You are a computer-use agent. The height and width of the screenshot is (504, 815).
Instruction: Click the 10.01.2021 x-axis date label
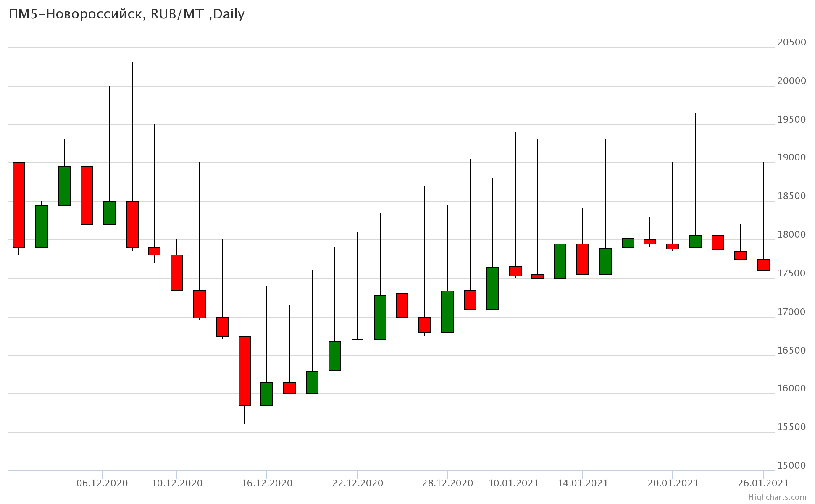pos(513,483)
